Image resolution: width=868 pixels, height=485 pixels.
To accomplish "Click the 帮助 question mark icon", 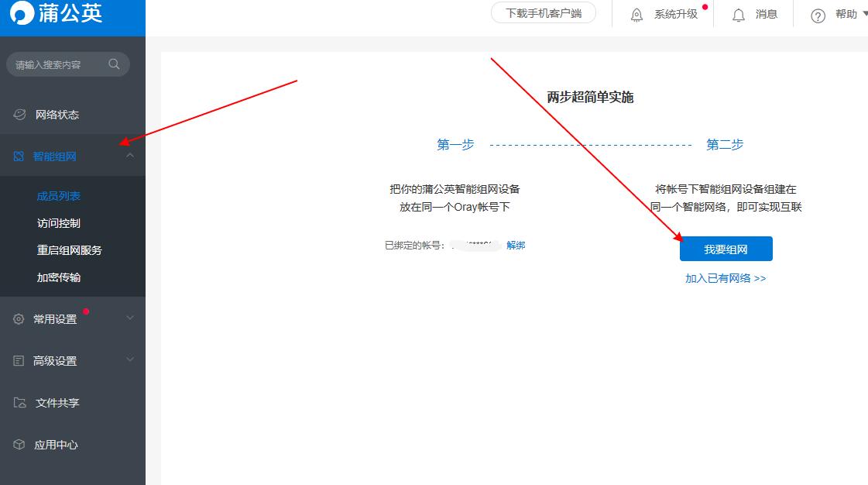I will pos(818,14).
